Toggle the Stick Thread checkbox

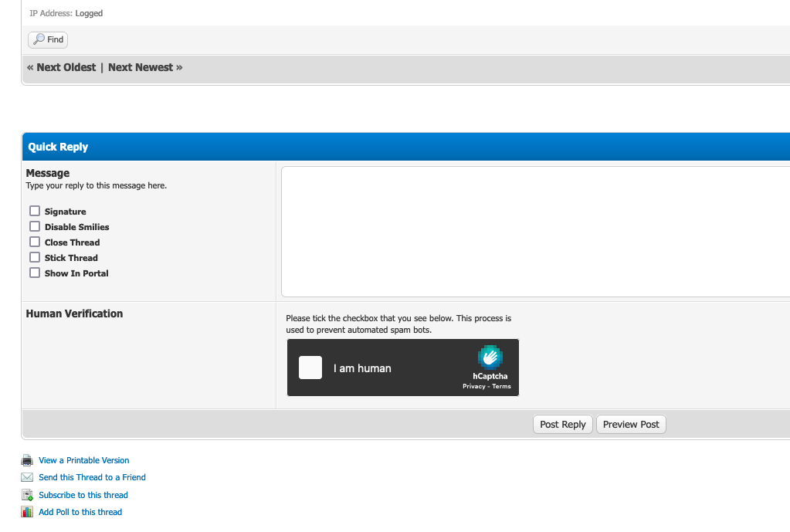[35, 257]
